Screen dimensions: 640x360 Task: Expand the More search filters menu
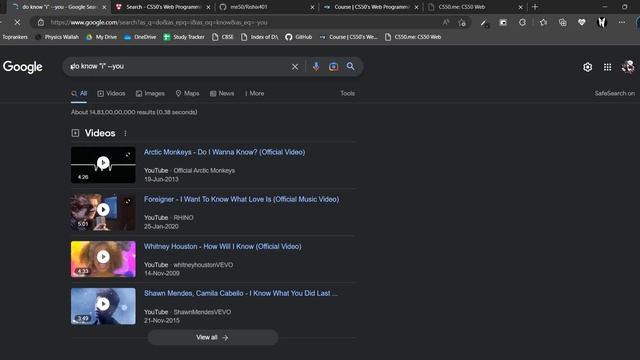click(254, 93)
